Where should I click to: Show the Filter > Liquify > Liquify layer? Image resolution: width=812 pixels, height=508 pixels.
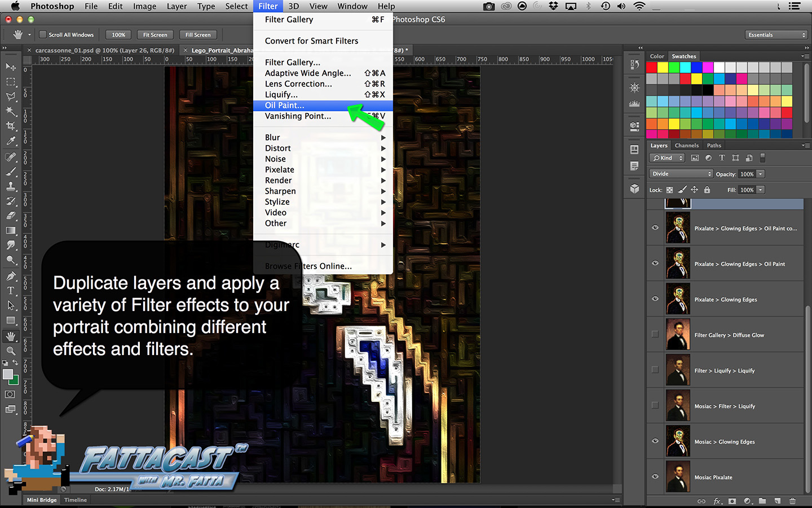pyautogui.click(x=655, y=370)
